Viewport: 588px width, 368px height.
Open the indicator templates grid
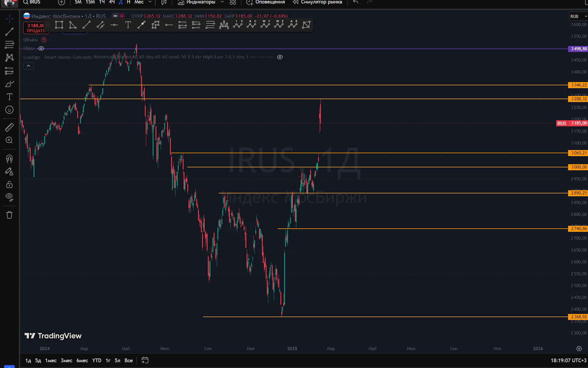(233, 2)
